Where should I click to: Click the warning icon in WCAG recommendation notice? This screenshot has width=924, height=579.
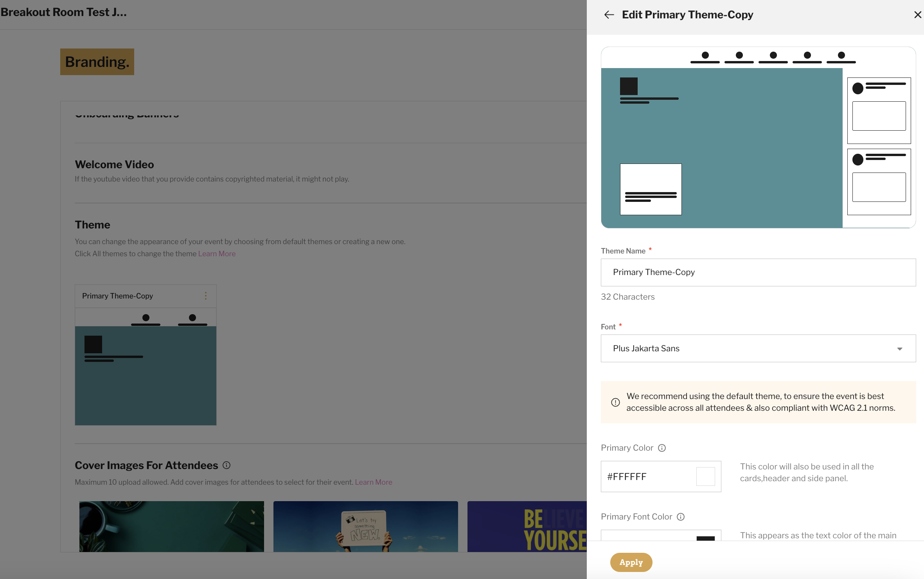pyautogui.click(x=615, y=402)
